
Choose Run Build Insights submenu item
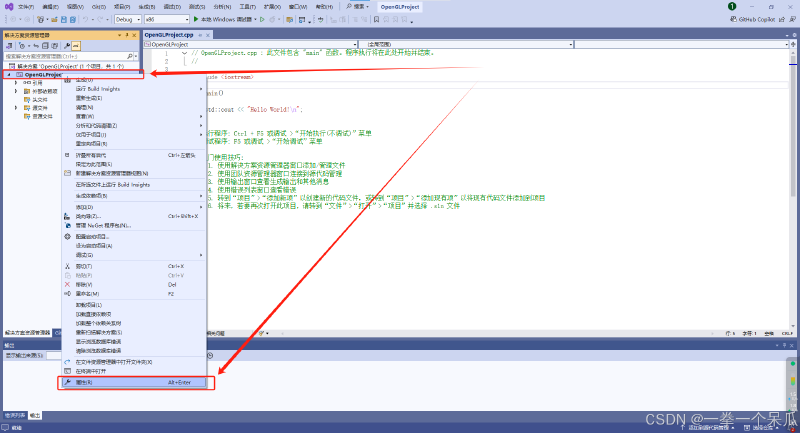tap(134, 89)
